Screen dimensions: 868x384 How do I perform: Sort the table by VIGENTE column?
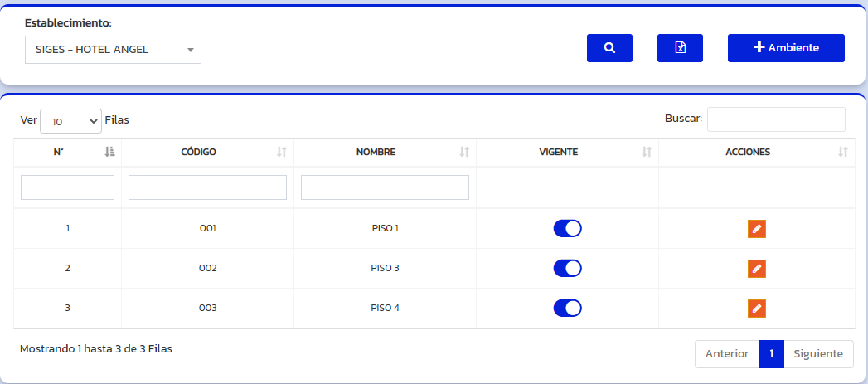tap(647, 152)
